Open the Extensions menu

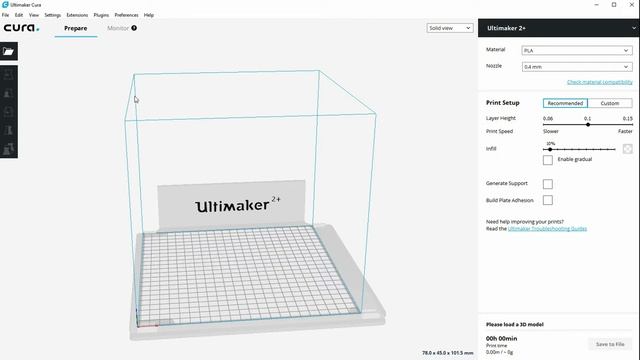[x=77, y=15]
